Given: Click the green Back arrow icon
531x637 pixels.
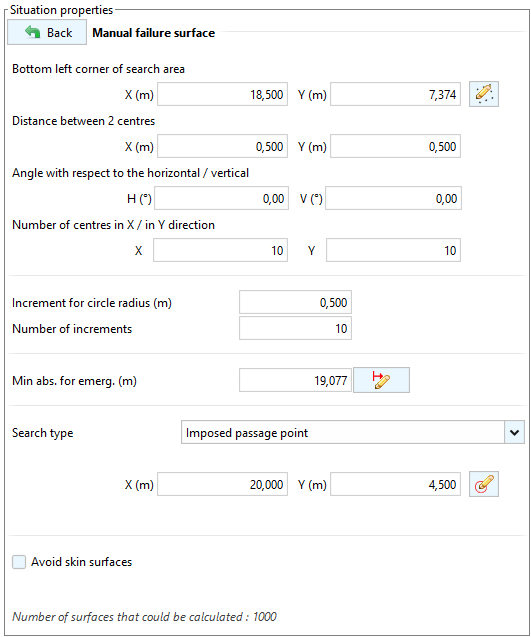Looking at the screenshot, I should coord(33,32).
